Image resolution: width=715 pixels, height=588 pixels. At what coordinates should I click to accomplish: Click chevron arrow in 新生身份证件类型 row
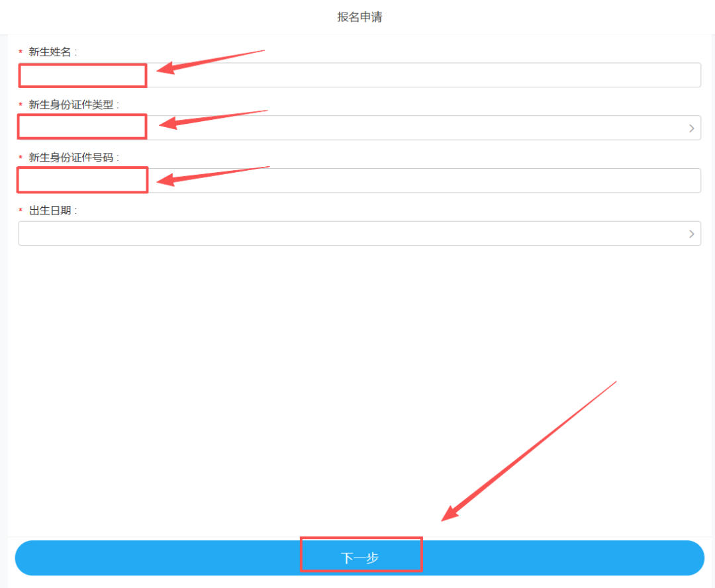pyautogui.click(x=691, y=128)
